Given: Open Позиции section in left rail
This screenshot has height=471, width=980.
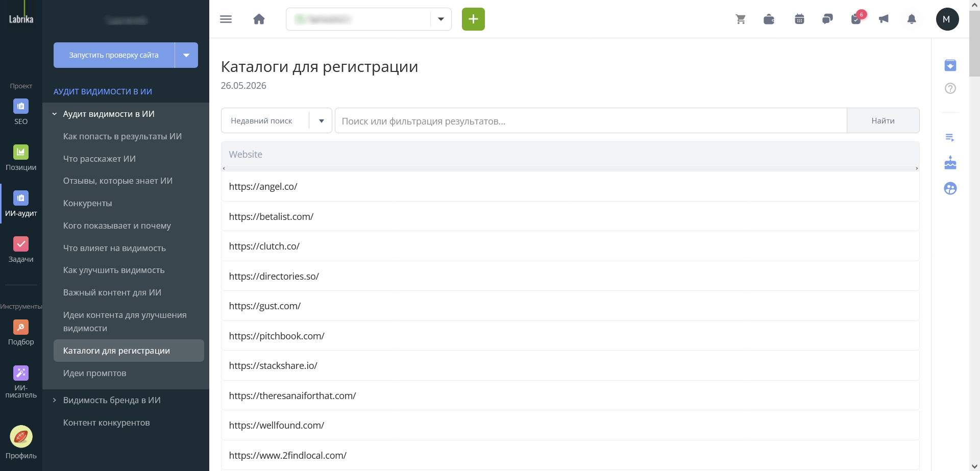Looking at the screenshot, I should (21, 158).
